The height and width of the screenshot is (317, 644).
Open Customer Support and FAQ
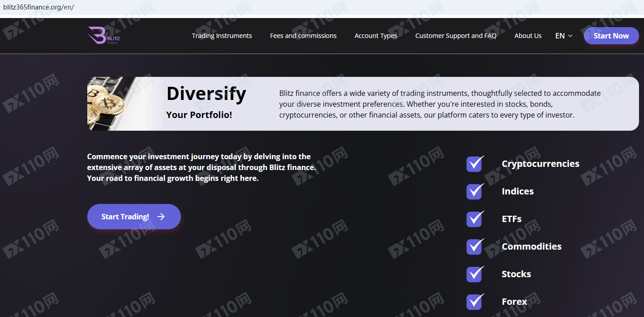point(455,36)
